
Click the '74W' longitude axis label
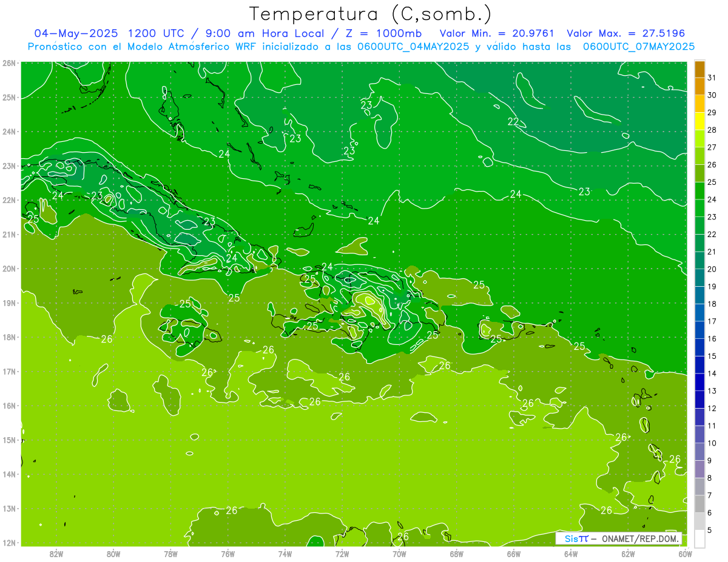pos(285,554)
